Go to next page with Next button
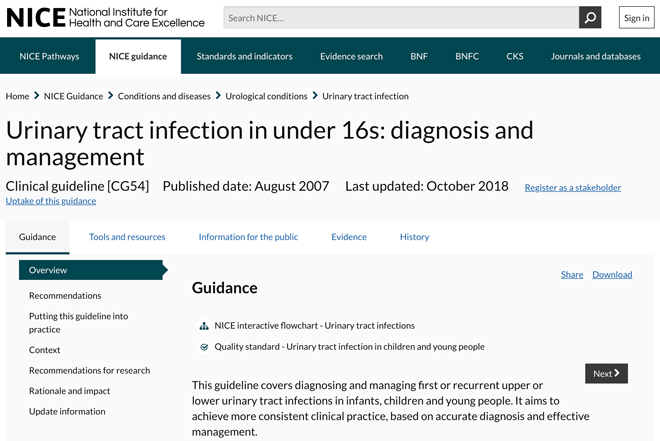The image size is (660, 441). coord(606,373)
